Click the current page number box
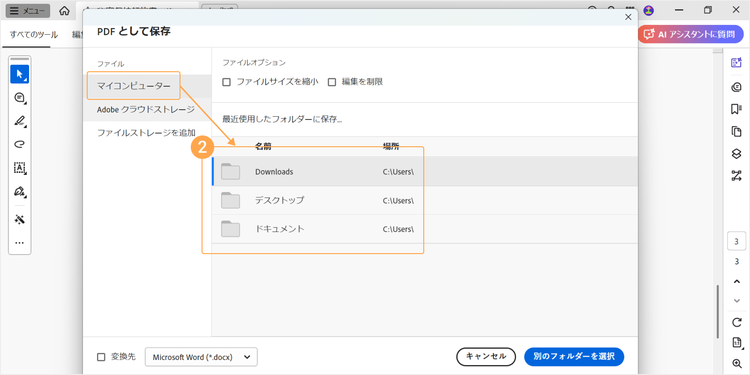 tap(737, 241)
